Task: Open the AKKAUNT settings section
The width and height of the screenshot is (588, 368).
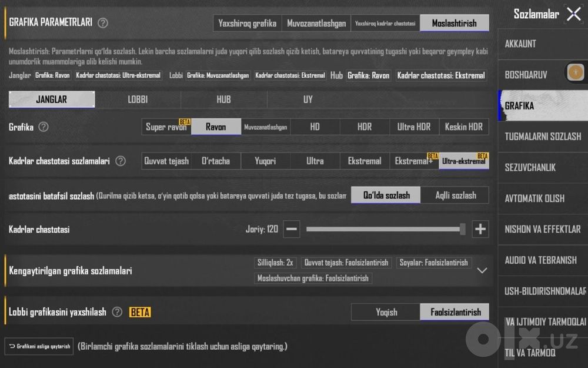Action: [543, 44]
